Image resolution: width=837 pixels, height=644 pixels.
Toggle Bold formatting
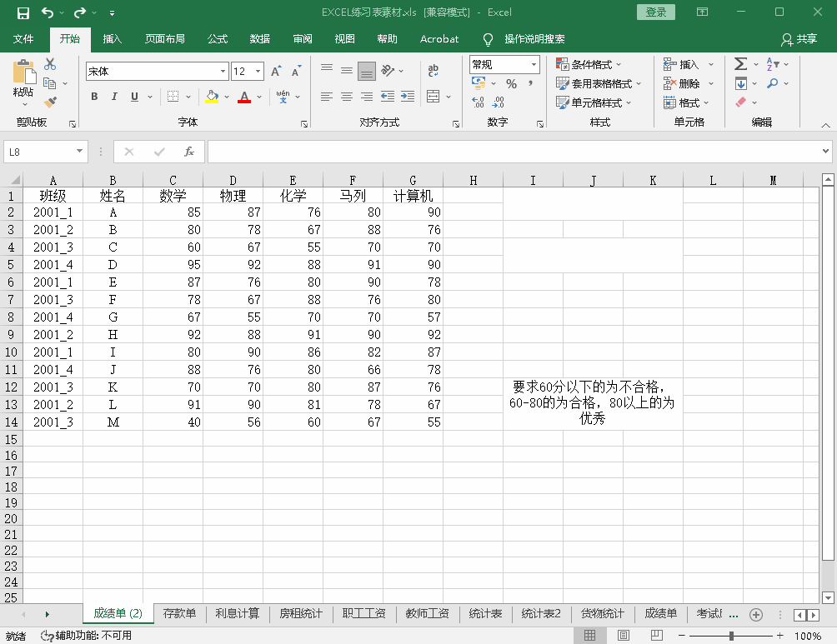[x=94, y=96]
